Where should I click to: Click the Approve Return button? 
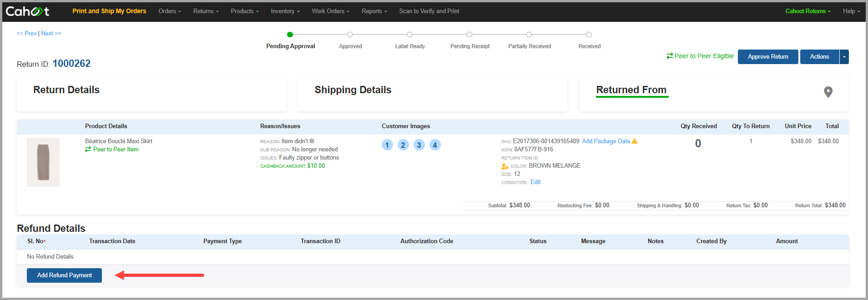pyautogui.click(x=768, y=57)
